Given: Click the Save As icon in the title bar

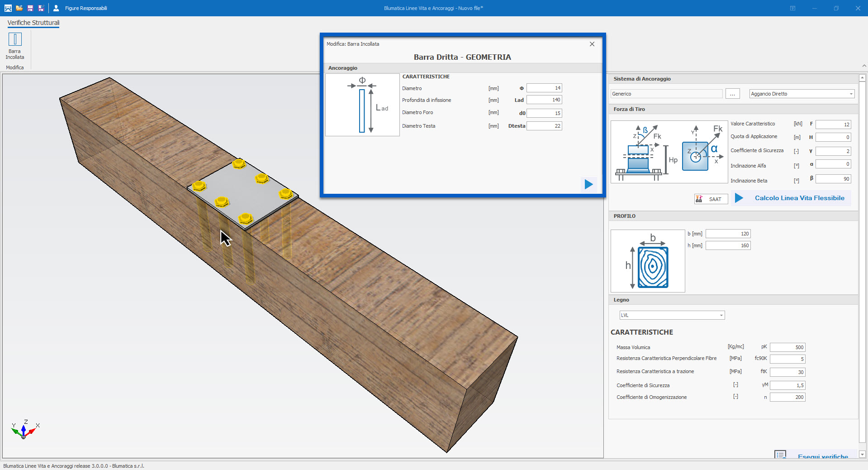Looking at the screenshot, I should pyautogui.click(x=41, y=8).
